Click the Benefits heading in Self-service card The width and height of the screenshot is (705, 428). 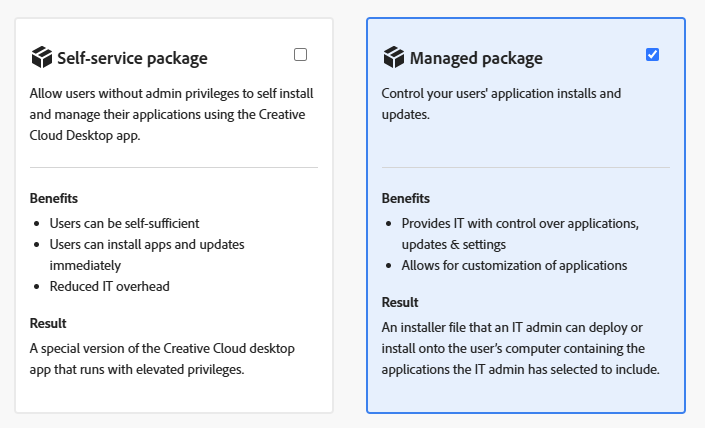pos(54,198)
